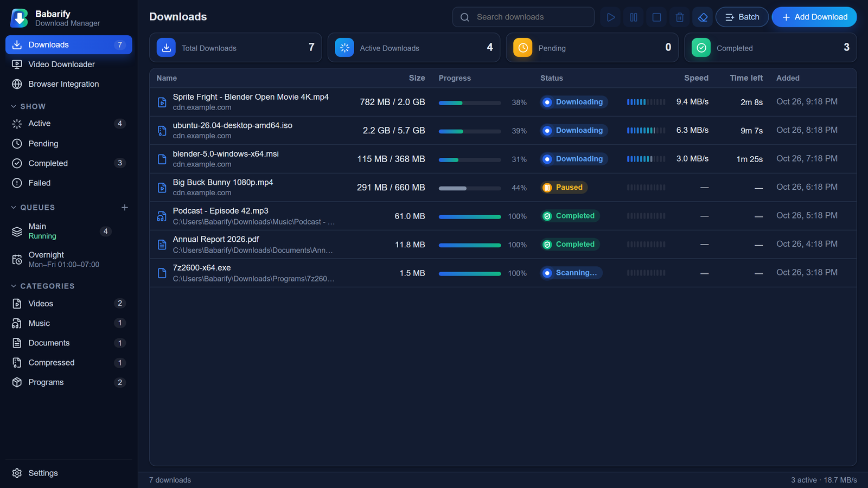Viewport: 868px width, 488px height.
Task: Click the Babarify app logo
Action: click(x=20, y=18)
